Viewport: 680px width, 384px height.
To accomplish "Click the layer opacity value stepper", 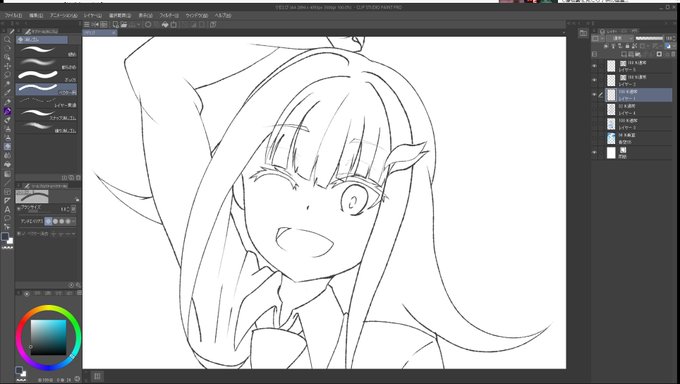I will [673, 39].
